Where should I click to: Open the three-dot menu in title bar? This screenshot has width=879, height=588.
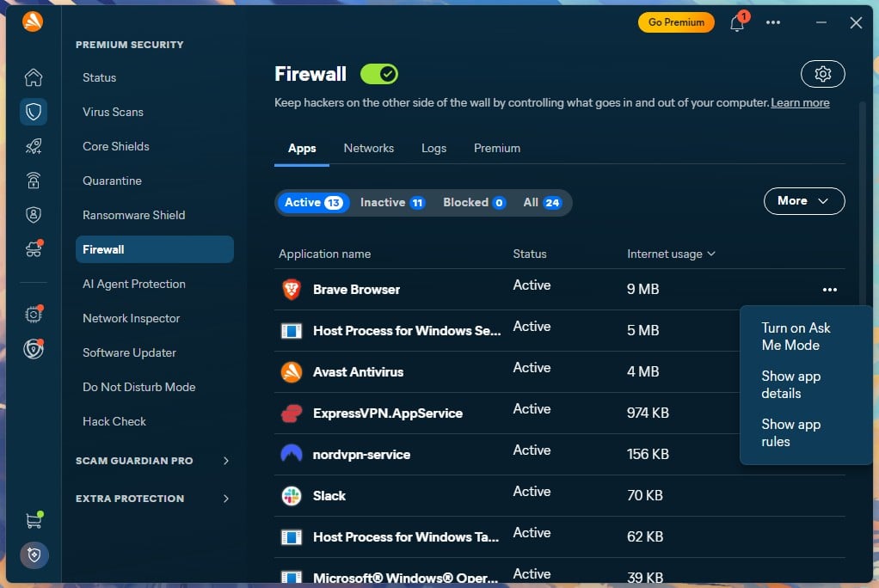click(x=773, y=22)
